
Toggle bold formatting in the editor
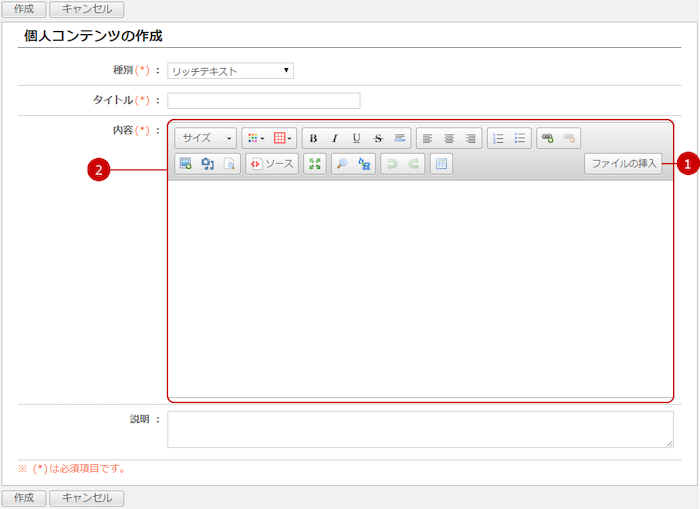(313, 138)
